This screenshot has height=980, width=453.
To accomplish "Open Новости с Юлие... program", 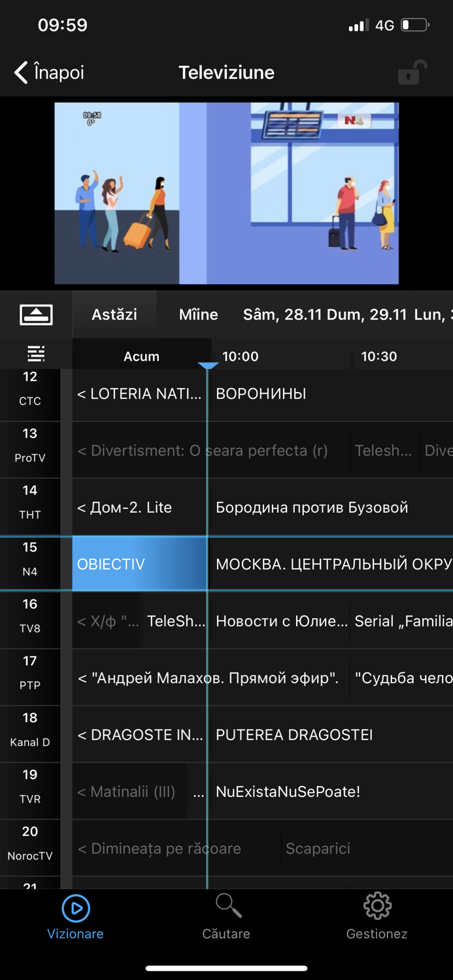I will 280,621.
